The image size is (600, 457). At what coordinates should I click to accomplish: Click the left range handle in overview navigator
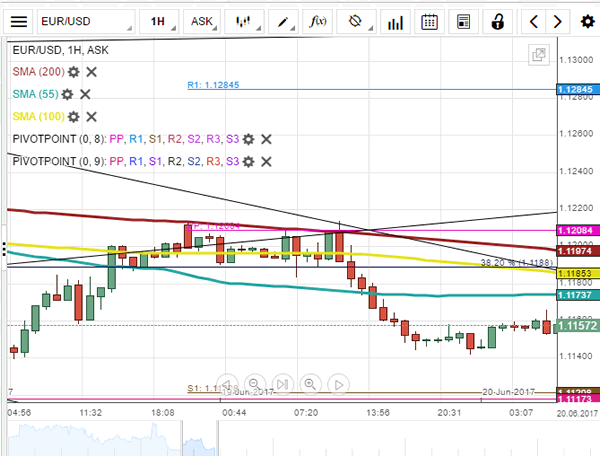point(183,438)
